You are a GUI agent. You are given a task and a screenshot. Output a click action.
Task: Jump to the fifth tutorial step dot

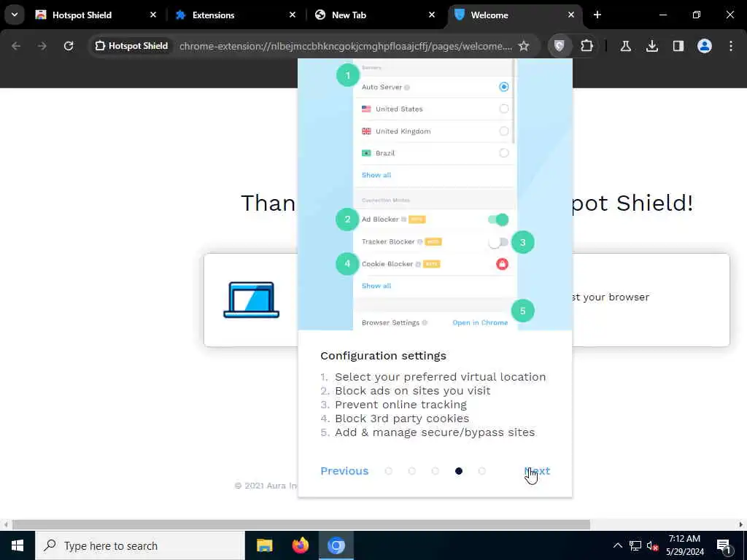[x=481, y=471]
